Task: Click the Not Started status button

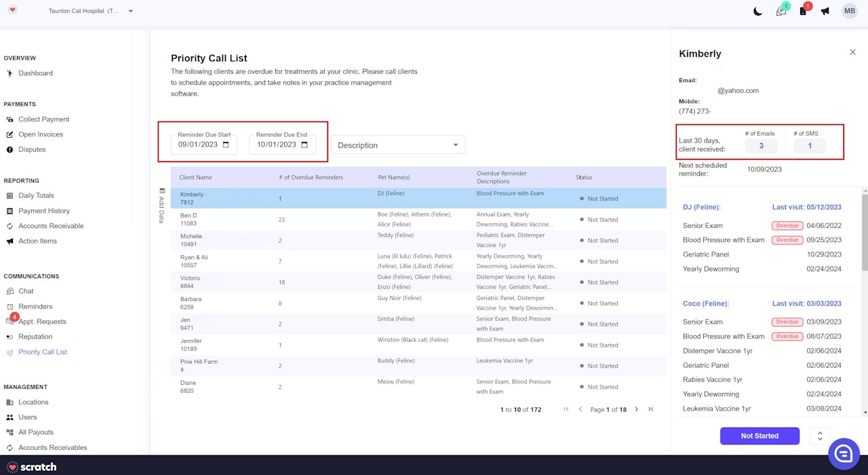Action: (759, 436)
